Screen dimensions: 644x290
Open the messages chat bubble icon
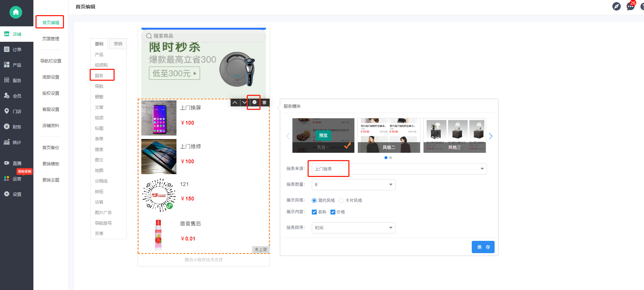point(631,6)
